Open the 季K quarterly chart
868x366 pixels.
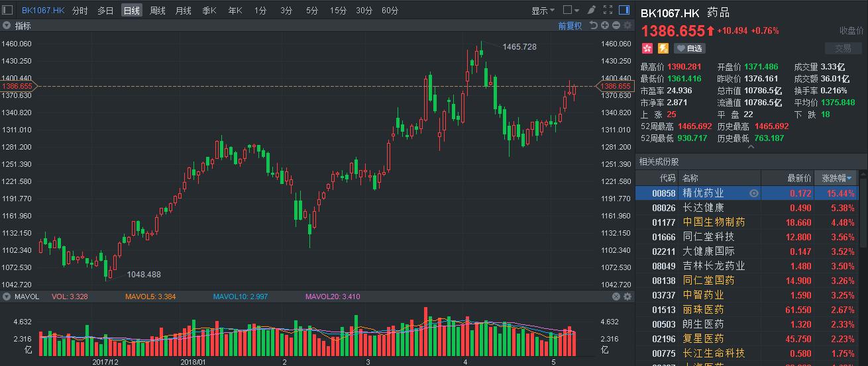click(209, 11)
